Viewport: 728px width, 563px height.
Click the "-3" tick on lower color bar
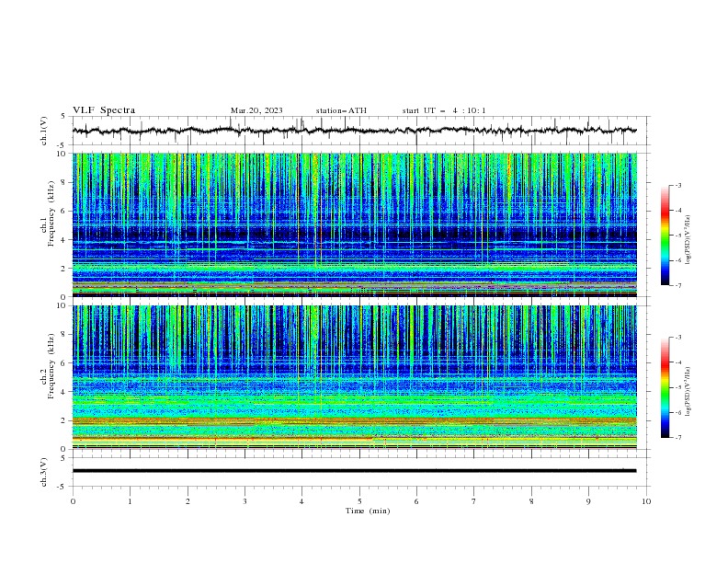coord(678,338)
